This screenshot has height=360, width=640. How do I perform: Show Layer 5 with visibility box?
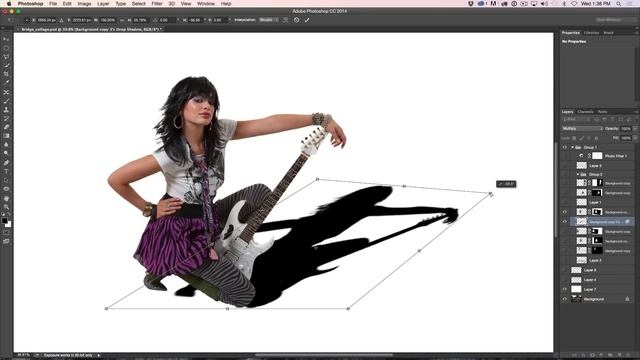coord(565,166)
